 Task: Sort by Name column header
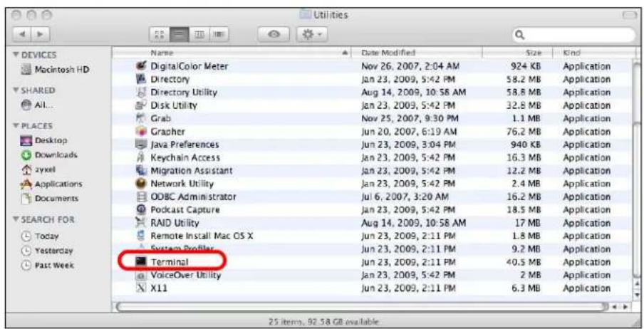click(232, 53)
